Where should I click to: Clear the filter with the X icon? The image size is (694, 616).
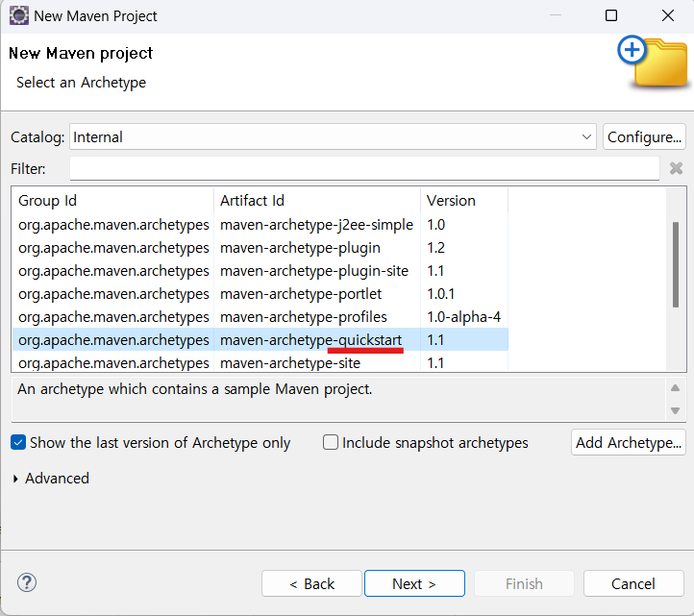coord(676,168)
